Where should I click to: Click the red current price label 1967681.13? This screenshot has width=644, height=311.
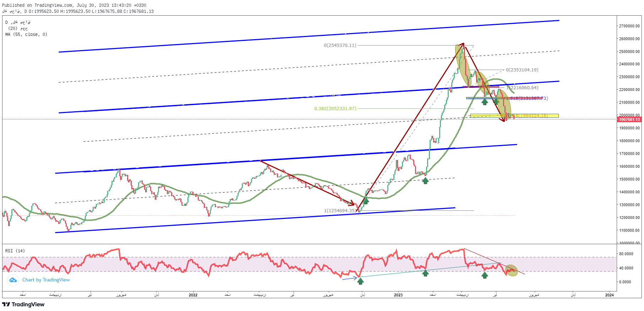(x=629, y=119)
